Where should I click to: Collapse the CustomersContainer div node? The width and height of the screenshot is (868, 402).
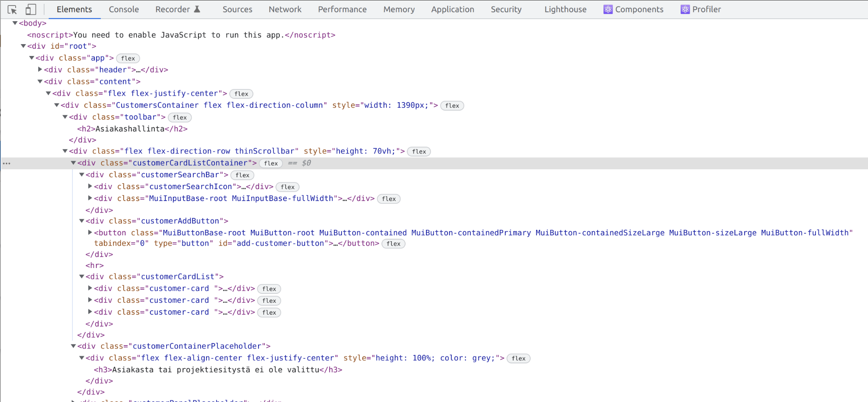(56, 105)
